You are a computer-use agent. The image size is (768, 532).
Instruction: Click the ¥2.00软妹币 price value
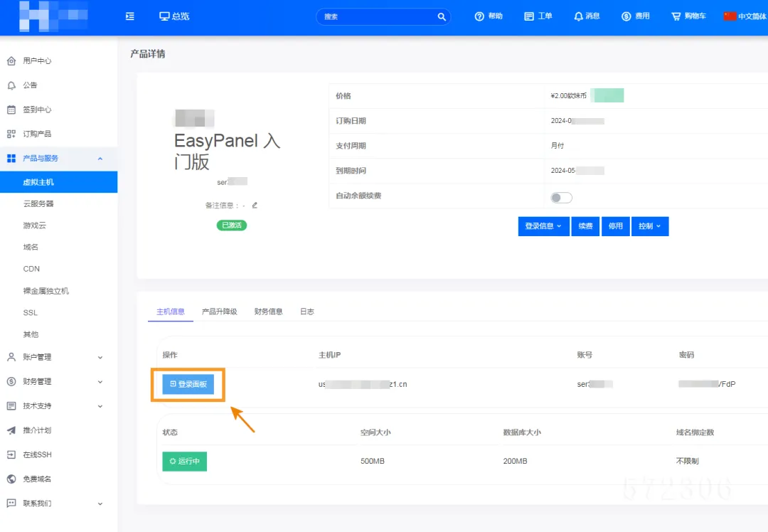click(x=568, y=96)
